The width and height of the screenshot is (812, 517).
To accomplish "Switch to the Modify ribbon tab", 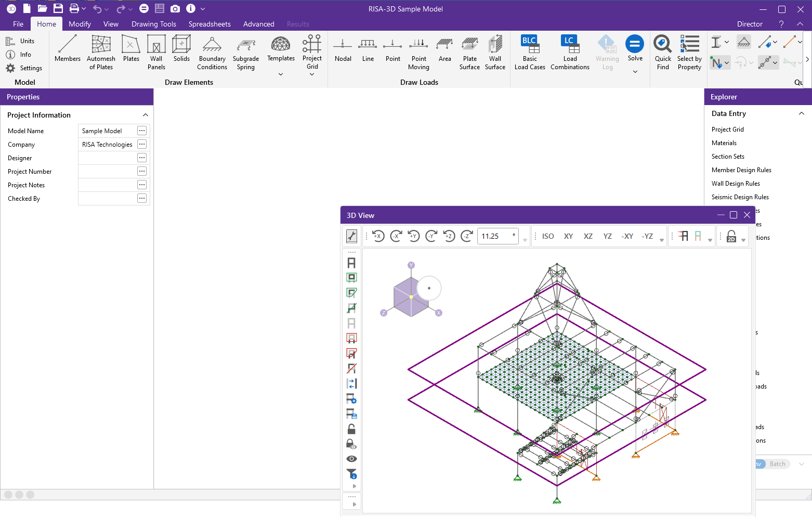I will [80, 24].
